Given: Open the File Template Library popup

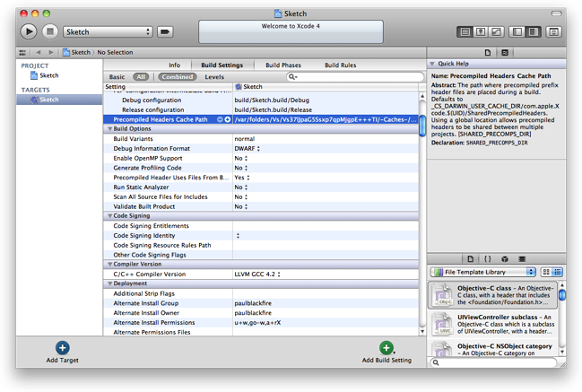Looking at the screenshot, I should coord(483,272).
